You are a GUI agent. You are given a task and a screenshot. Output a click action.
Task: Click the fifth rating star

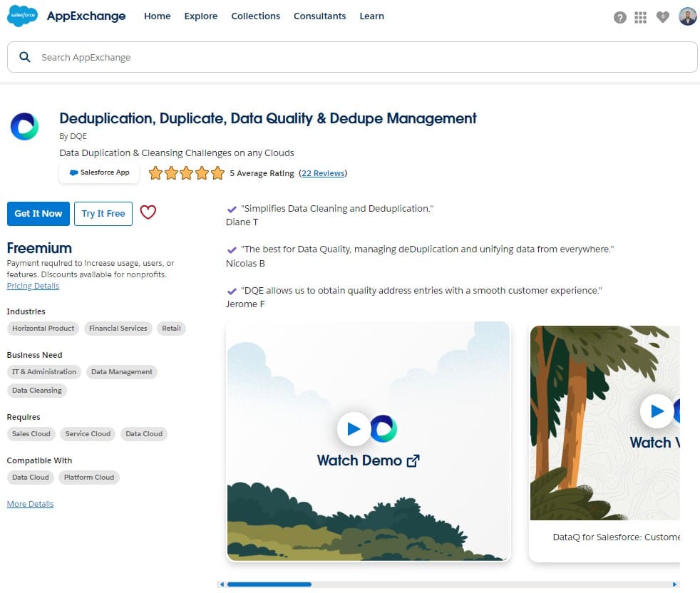pyautogui.click(x=217, y=172)
